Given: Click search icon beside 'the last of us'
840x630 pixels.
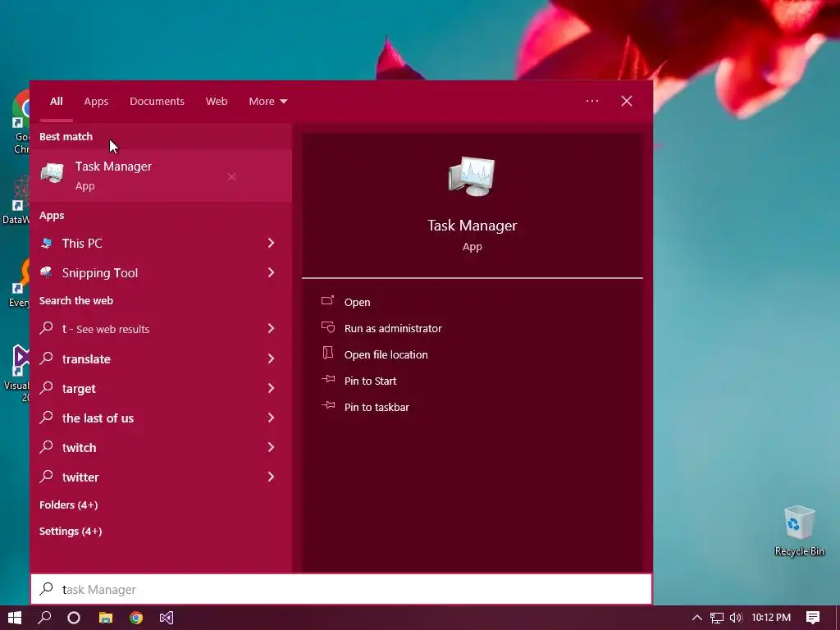Looking at the screenshot, I should pos(47,416).
